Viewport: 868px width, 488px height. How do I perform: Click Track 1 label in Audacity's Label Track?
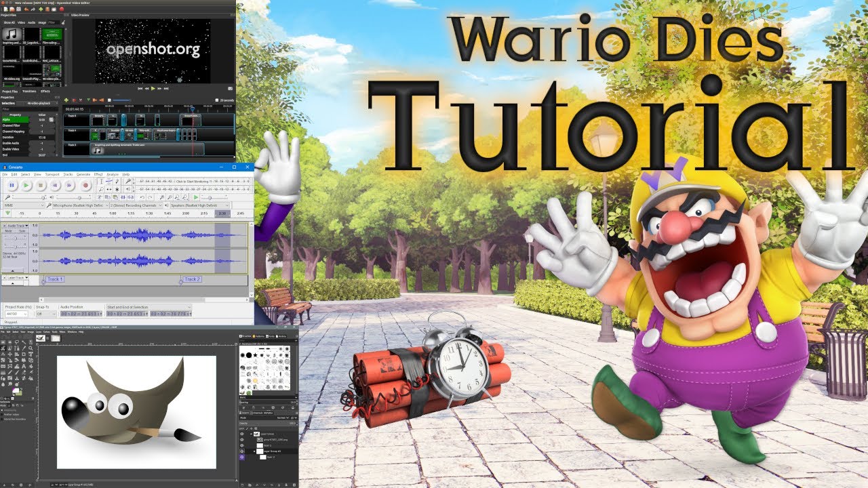pos(55,279)
